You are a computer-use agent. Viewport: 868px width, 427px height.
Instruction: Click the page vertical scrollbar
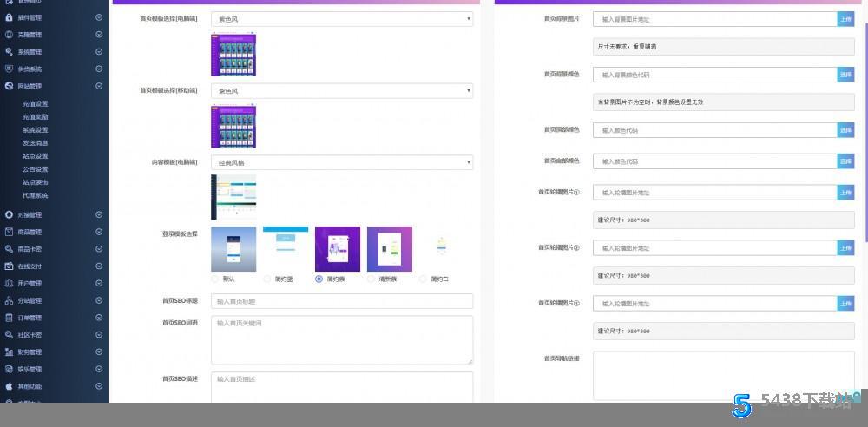coord(865,133)
